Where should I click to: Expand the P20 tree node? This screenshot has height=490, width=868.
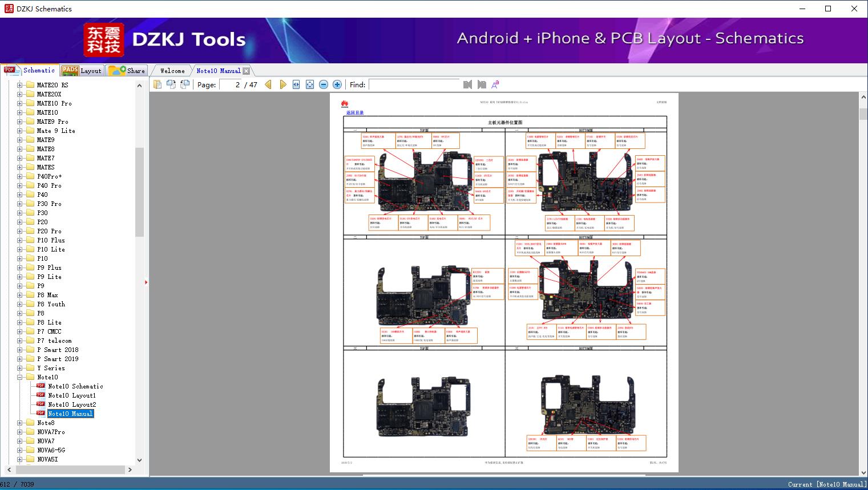pos(20,222)
